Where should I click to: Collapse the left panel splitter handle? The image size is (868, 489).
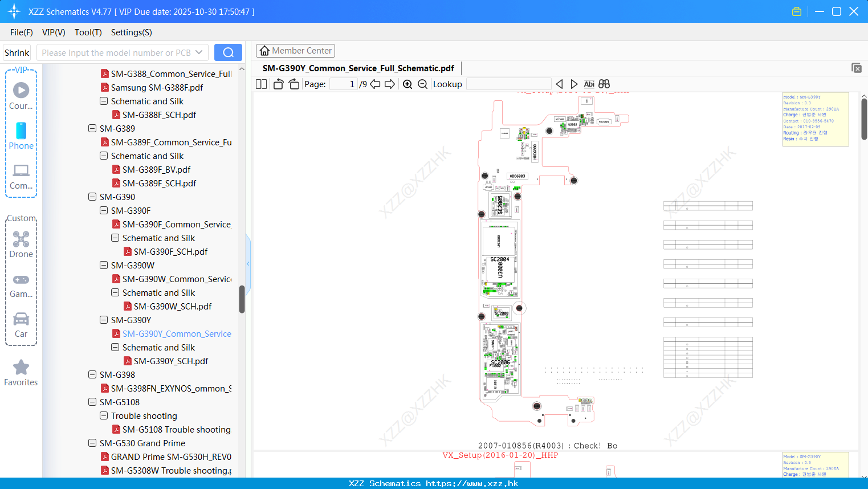coord(248,264)
